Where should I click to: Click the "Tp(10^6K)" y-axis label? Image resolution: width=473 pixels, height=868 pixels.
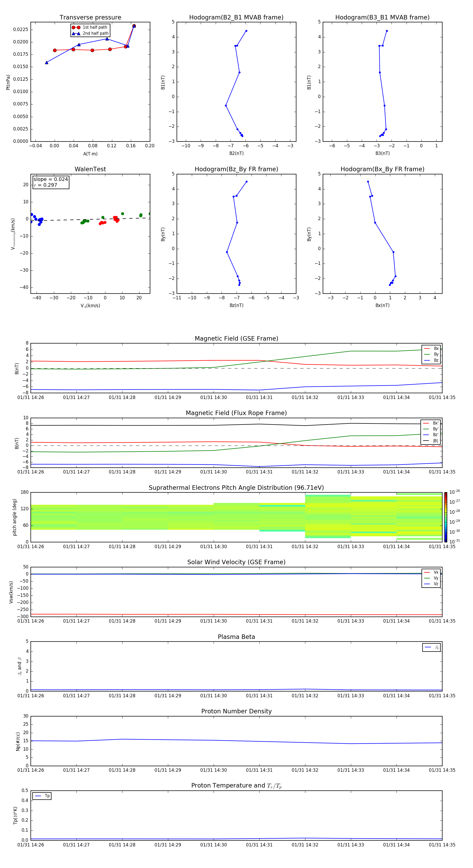tap(15, 815)
